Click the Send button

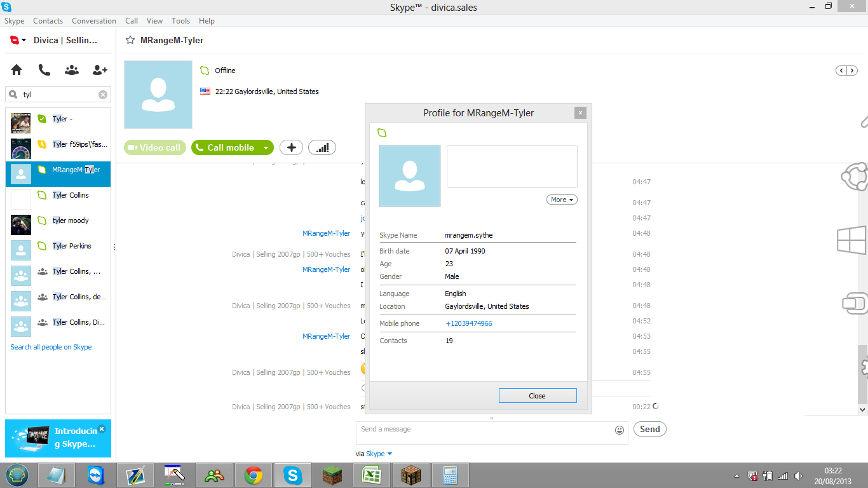tap(649, 429)
